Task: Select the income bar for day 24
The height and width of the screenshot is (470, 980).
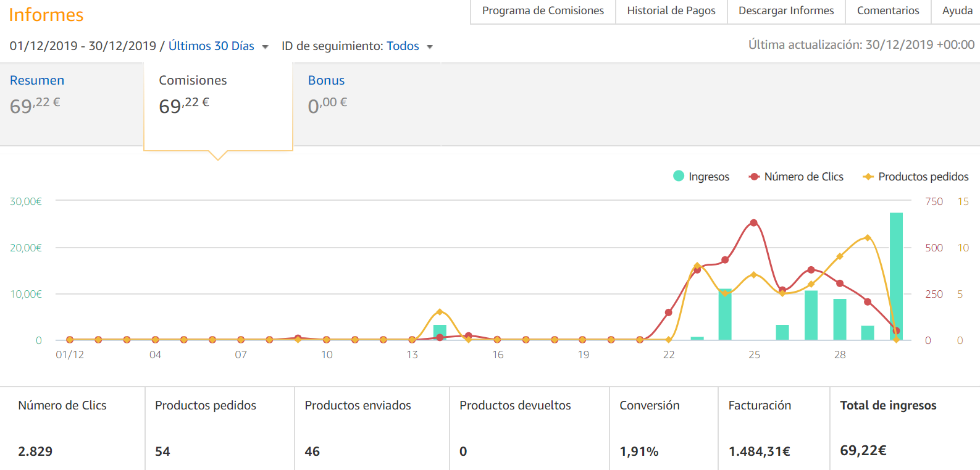Action: coord(725,314)
